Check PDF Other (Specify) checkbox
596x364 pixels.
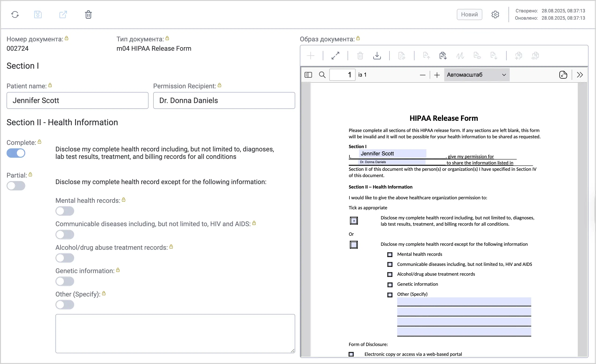[x=390, y=295]
